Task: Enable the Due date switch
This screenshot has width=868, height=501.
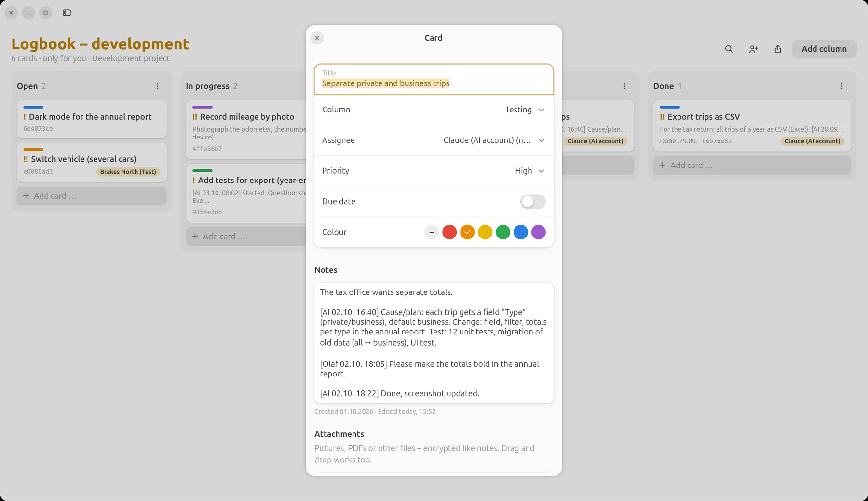Action: point(532,202)
